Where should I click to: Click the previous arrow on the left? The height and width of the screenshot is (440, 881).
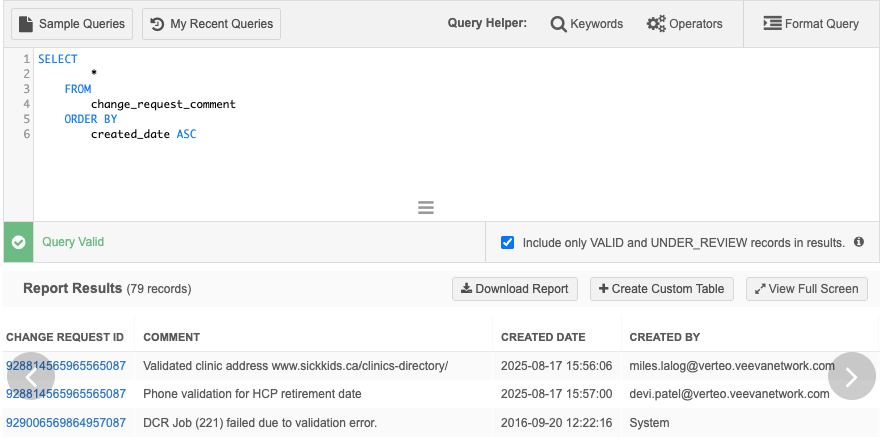(x=30, y=376)
